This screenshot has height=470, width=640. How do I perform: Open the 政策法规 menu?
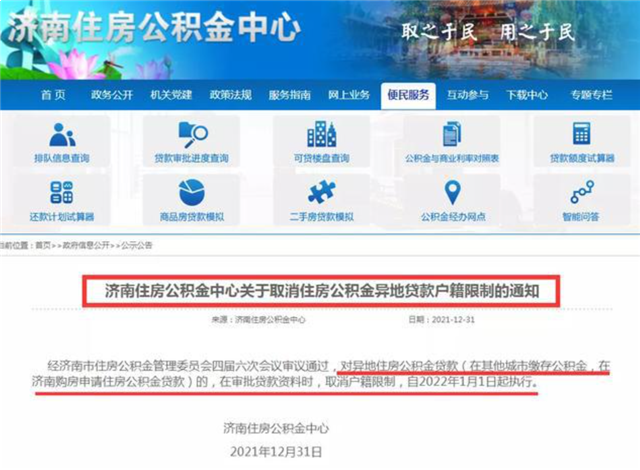(231, 95)
